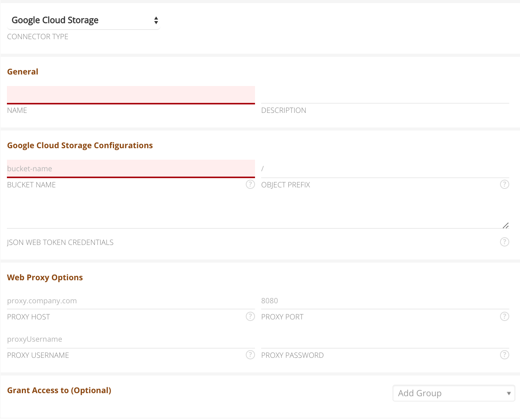
Task: Click the Proxy Host field
Action: (131, 301)
